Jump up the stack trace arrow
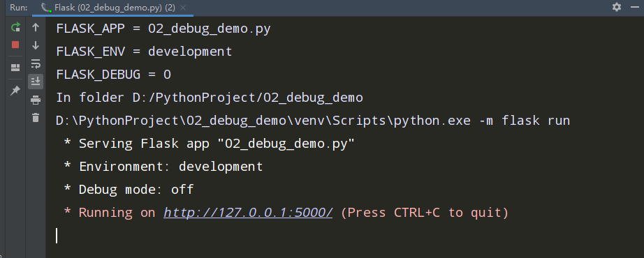 coord(36,27)
